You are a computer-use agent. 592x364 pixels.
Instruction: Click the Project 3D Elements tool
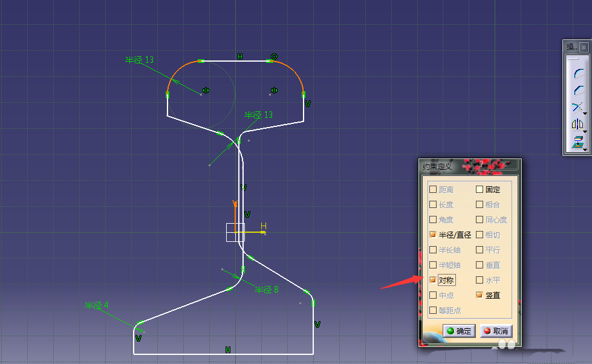(577, 143)
